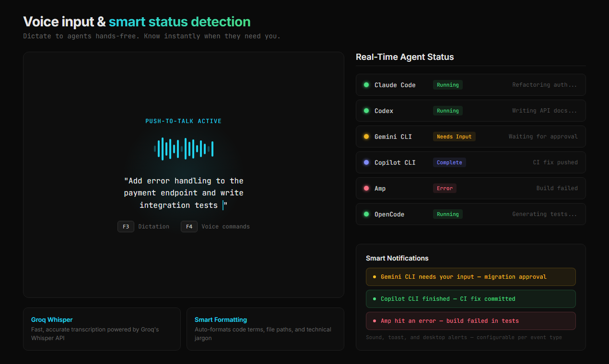Click the PUSH-TO-TALK ACTIVE label

(x=184, y=121)
